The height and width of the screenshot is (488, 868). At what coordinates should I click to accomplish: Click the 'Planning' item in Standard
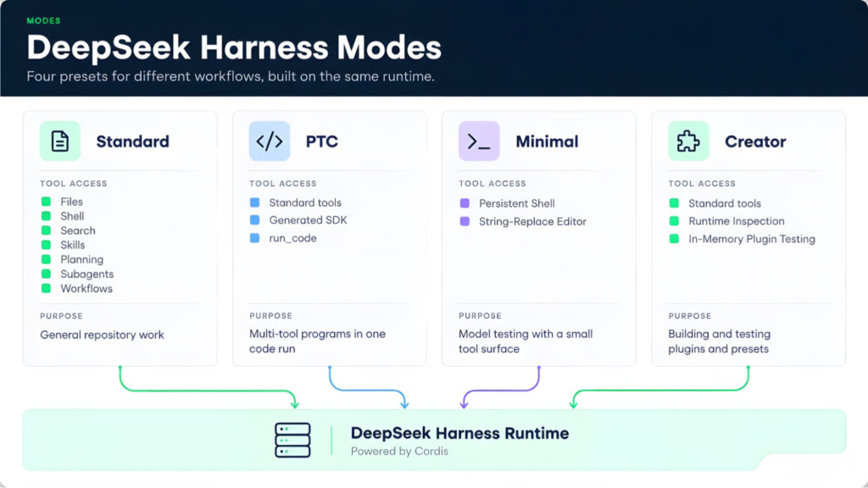(82, 259)
